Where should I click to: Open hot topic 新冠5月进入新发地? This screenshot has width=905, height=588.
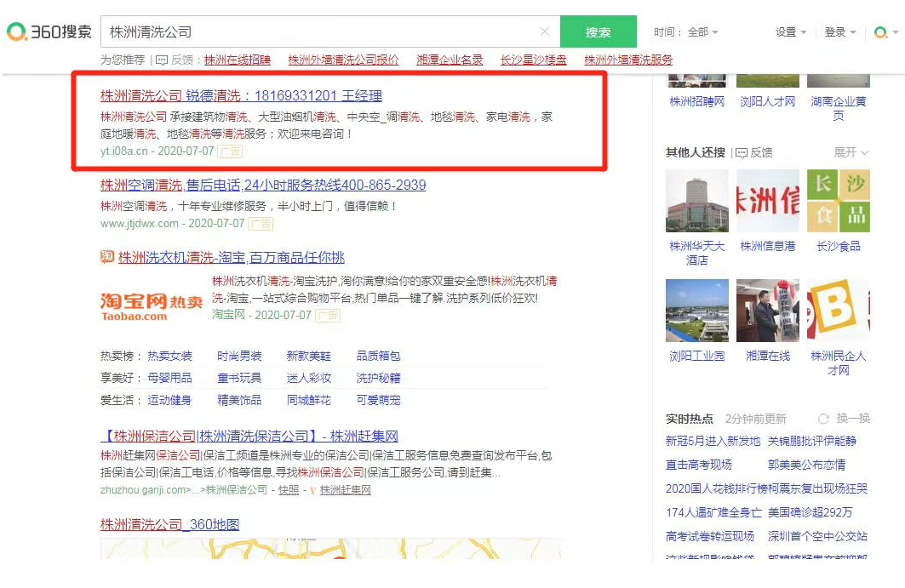(713, 442)
